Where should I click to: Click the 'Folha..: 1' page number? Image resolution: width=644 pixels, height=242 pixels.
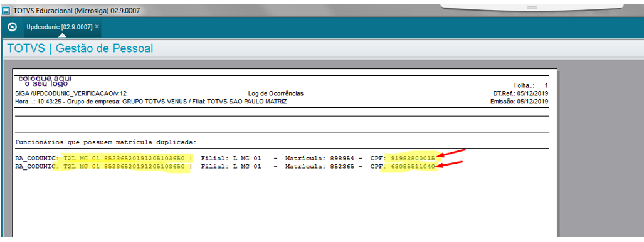(x=531, y=86)
